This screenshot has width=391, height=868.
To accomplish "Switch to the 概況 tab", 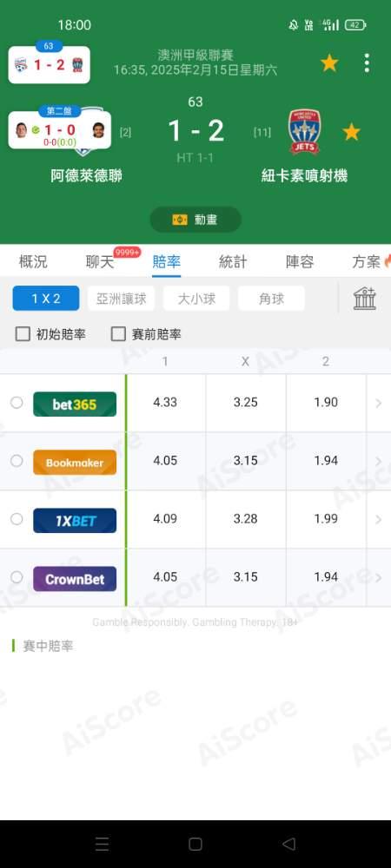I will (33, 262).
